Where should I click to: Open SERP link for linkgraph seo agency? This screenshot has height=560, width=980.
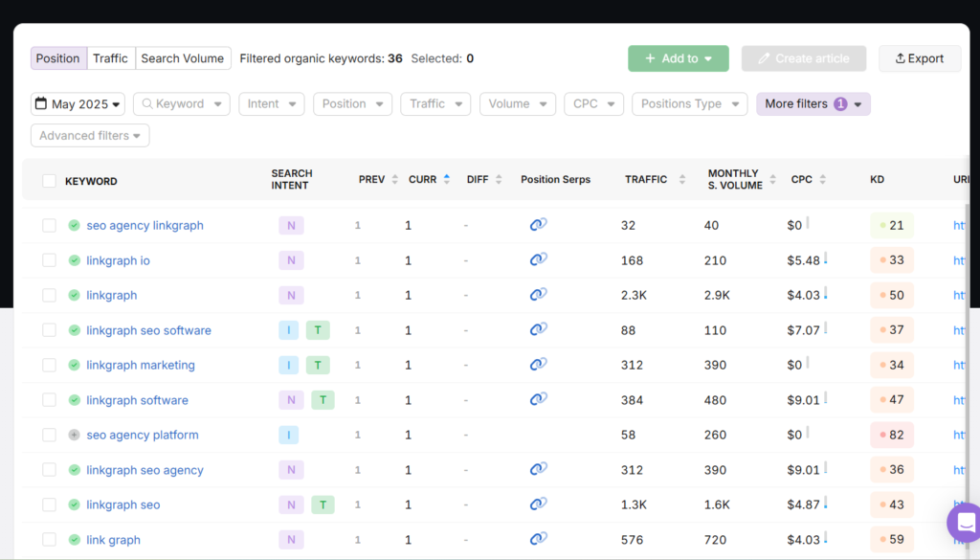coord(538,469)
